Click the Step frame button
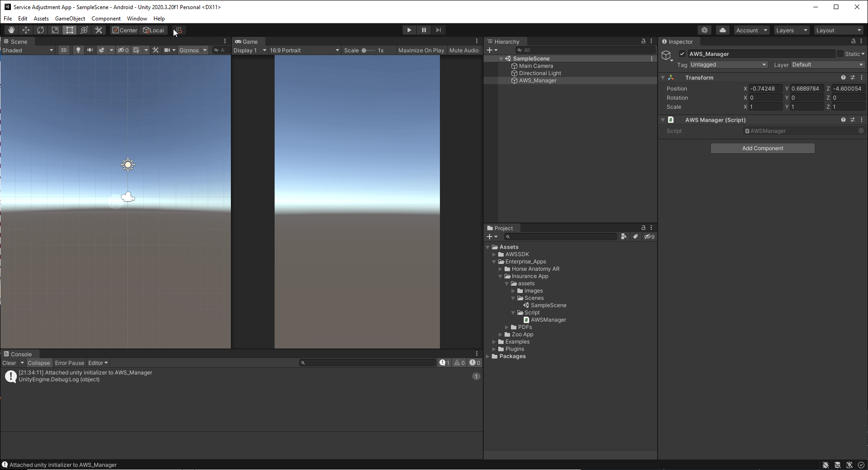Screen dimensions: 868x470 438,30
